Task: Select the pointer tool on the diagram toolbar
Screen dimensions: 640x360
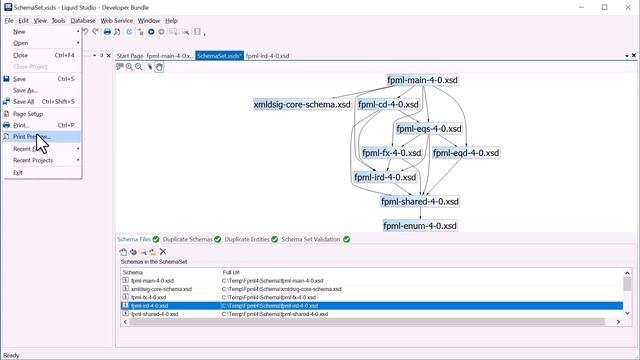Action: pos(150,67)
